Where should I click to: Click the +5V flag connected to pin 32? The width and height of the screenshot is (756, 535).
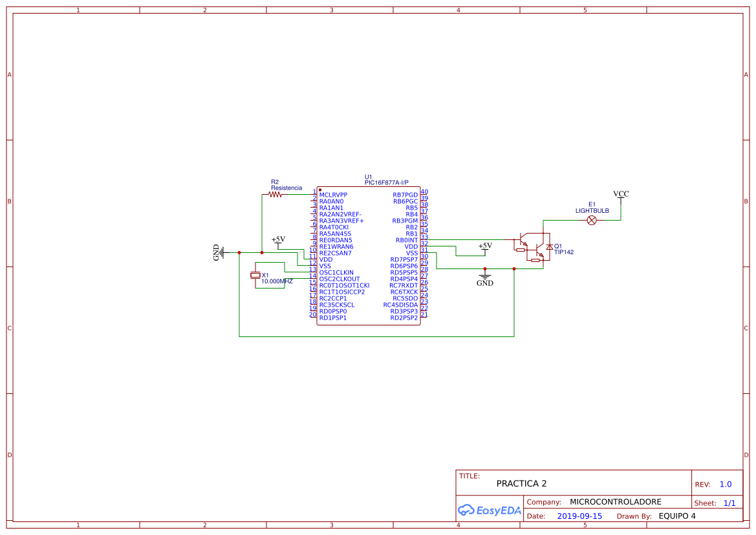tap(484, 245)
